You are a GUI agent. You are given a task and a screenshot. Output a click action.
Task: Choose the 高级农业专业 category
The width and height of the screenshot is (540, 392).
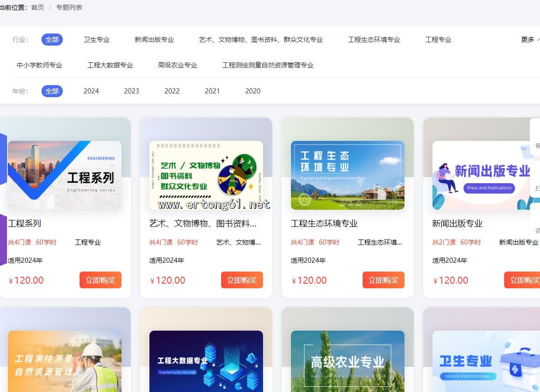coord(177,65)
